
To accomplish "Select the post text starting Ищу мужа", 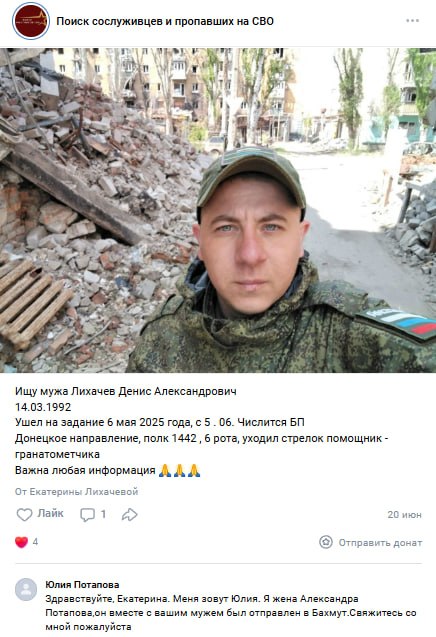I will coord(201,431).
